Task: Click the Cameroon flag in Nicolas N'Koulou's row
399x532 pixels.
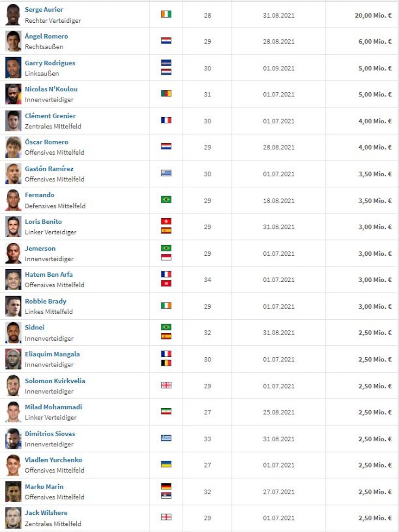Action: tap(166, 94)
